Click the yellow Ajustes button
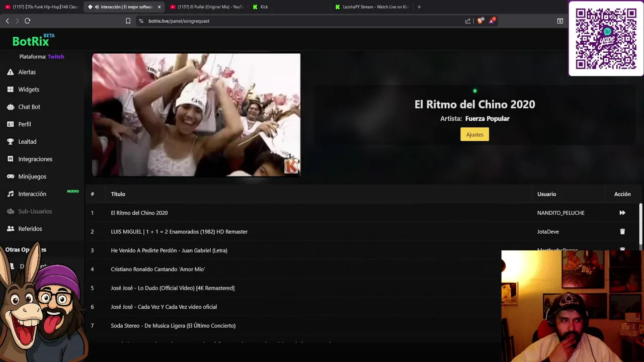644x362 pixels. 474,134
